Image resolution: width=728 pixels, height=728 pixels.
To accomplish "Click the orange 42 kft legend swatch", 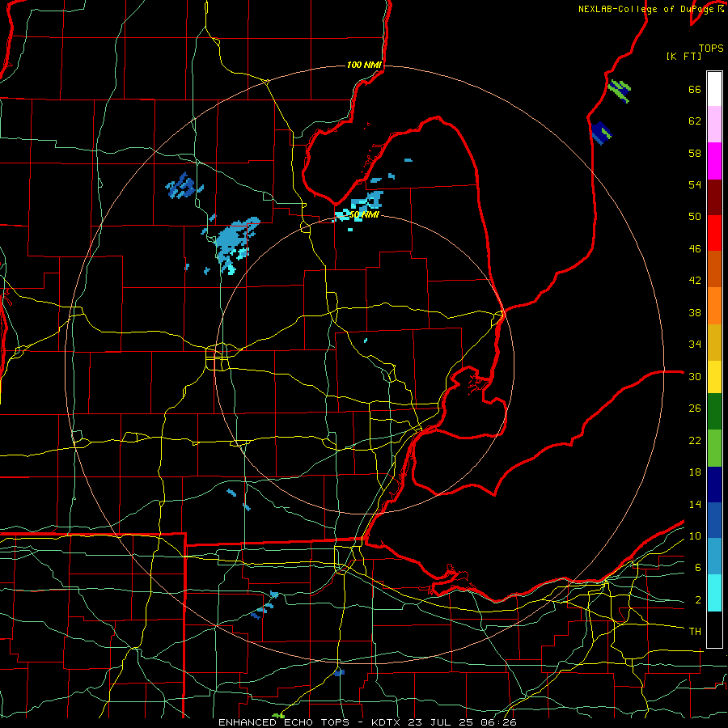I will (714, 306).
